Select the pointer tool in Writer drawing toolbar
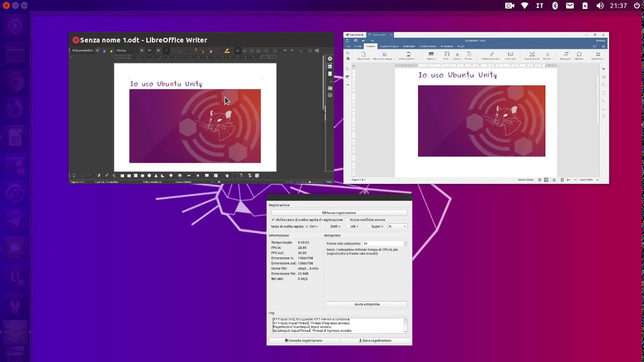Viewport: 644px width, 362px height. 74,175
